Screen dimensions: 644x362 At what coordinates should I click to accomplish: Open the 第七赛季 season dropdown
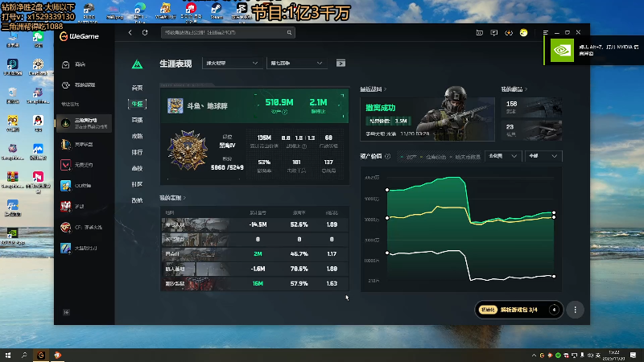(296, 64)
